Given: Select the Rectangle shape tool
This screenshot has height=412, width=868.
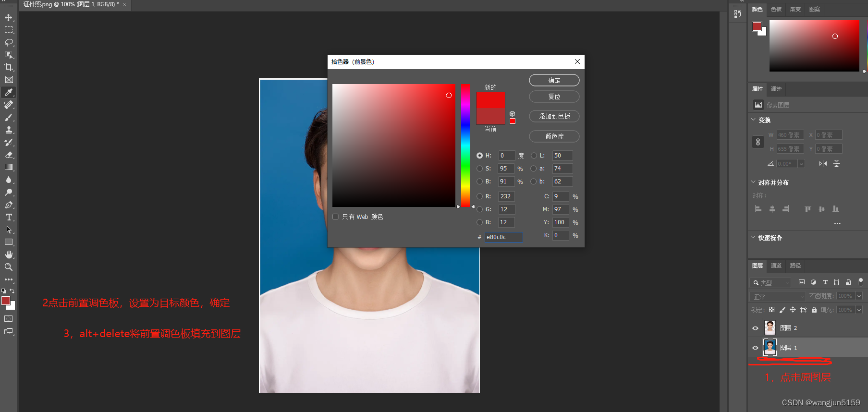Looking at the screenshot, I should point(9,242).
